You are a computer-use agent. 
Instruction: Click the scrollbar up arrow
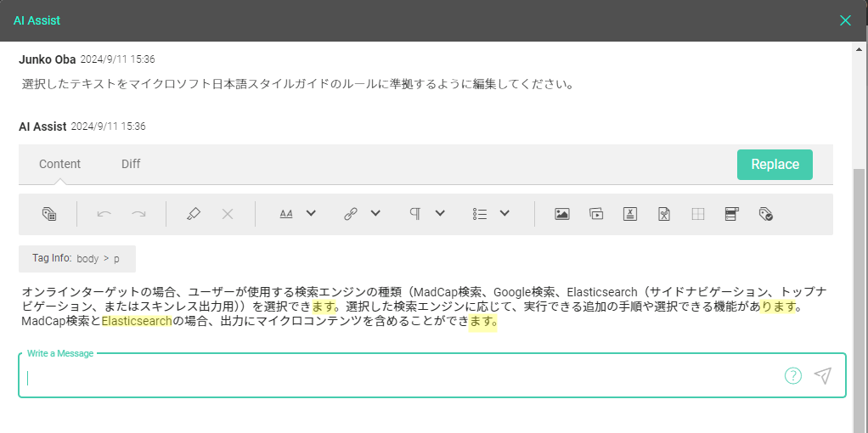click(x=860, y=48)
